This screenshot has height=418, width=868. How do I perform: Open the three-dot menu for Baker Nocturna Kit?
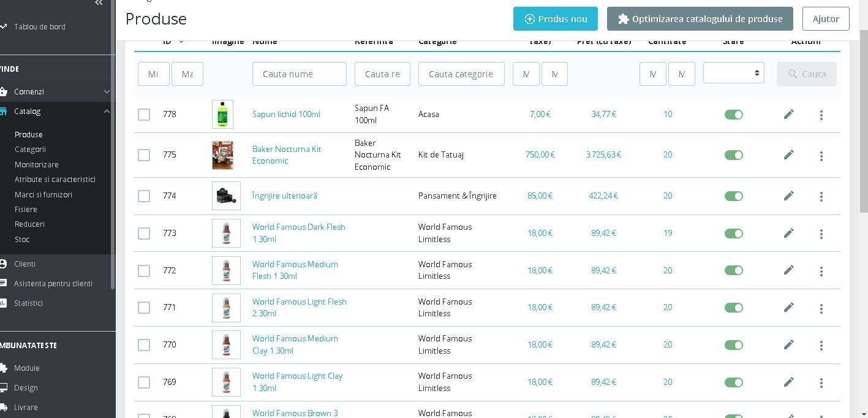[x=821, y=156]
